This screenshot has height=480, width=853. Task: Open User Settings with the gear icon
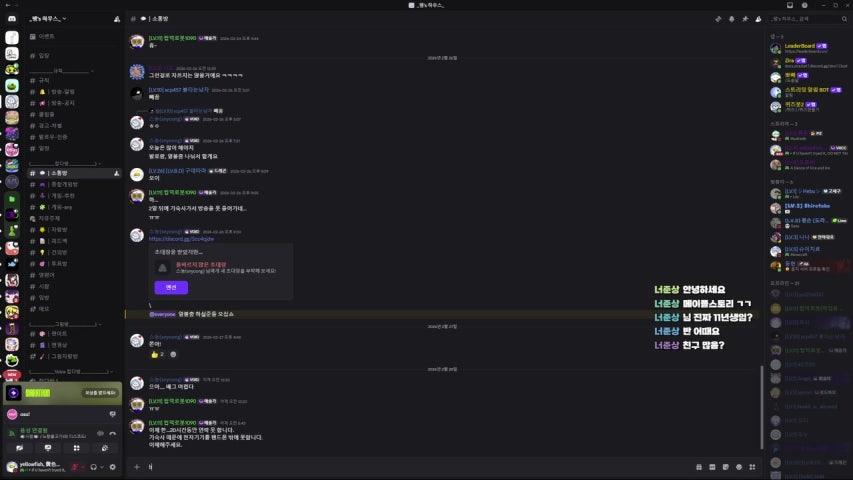point(113,467)
